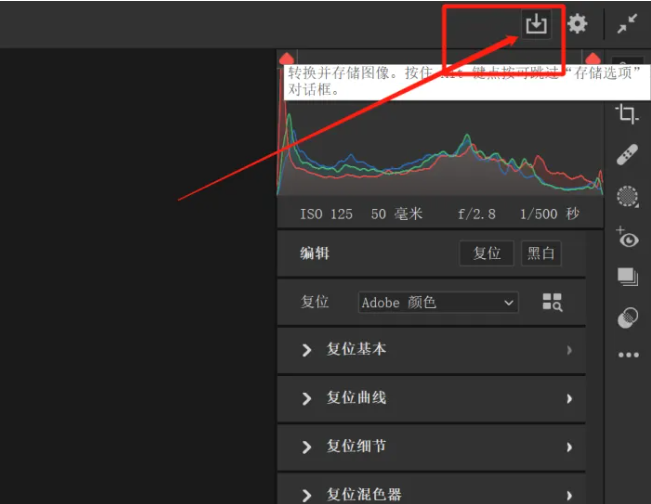
Task: Open the Masking tool
Action: click(627, 196)
